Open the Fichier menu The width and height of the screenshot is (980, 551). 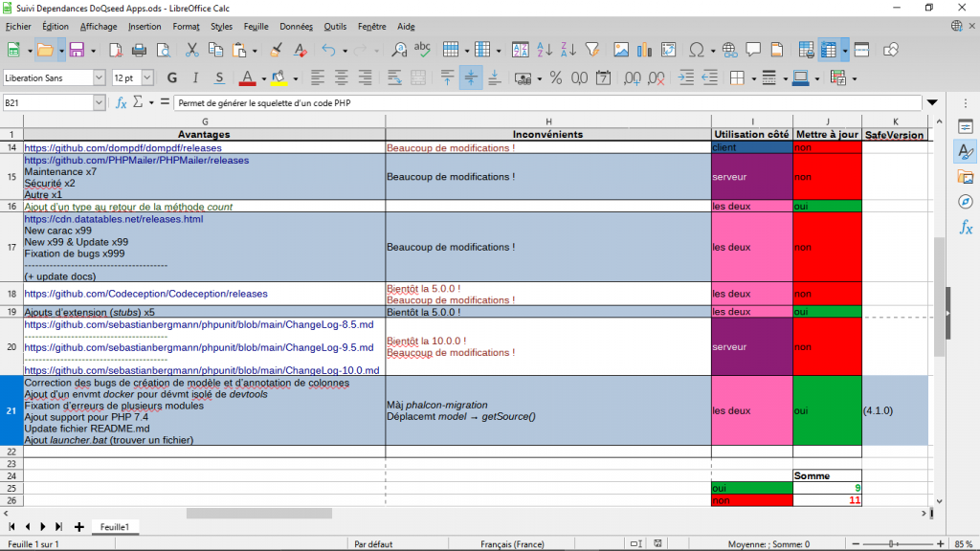18,26
